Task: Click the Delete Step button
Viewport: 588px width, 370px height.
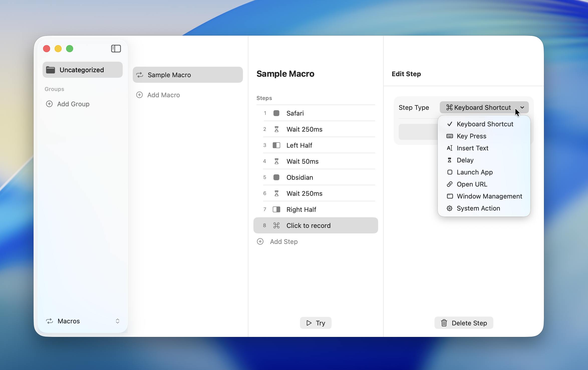Action: click(x=464, y=323)
